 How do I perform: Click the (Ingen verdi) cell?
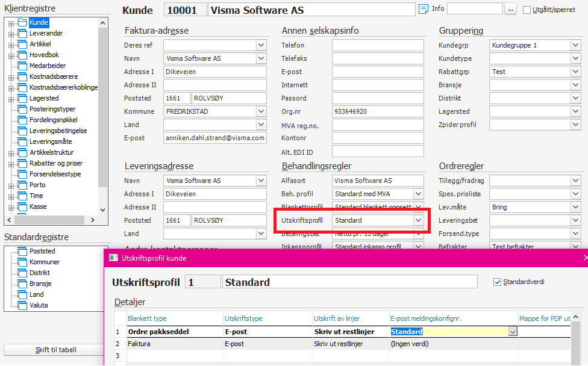click(454, 344)
